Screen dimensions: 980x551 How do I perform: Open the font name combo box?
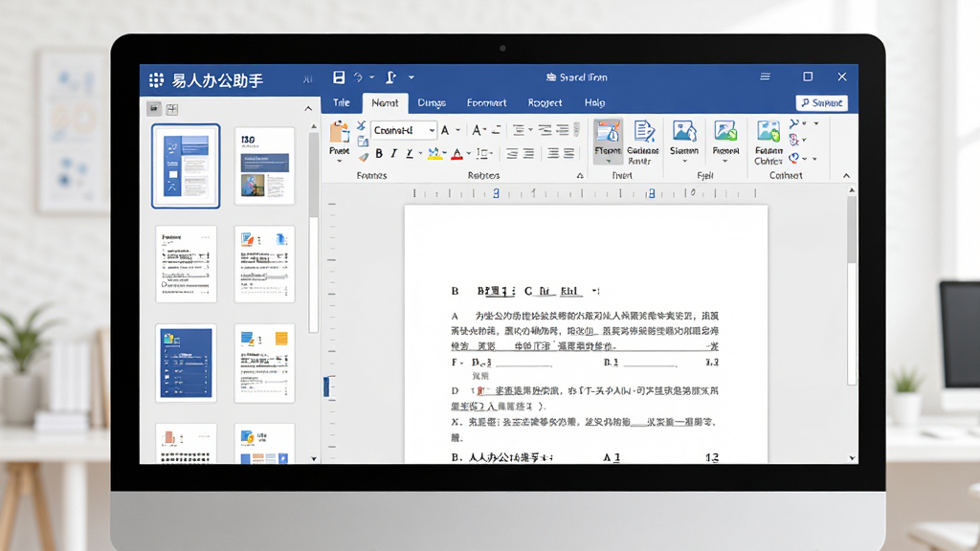click(403, 130)
